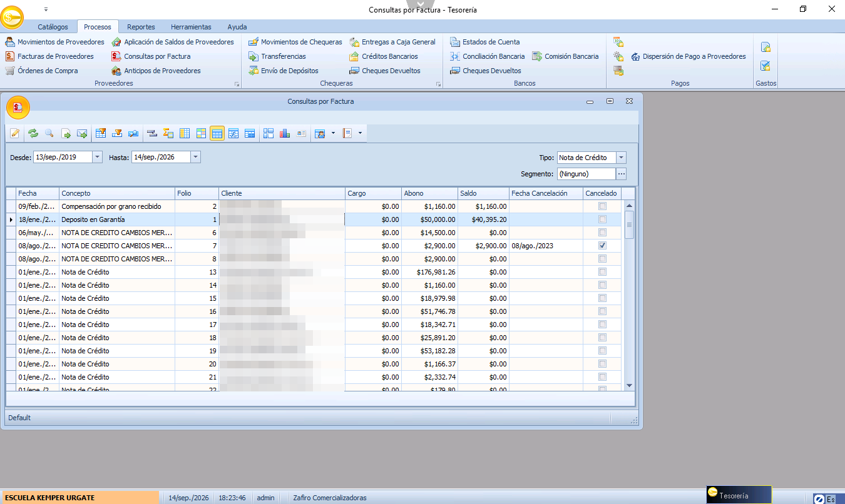Viewport: 845px width, 504px height.
Task: Open the Desde date picker dropdown
Action: (97, 158)
